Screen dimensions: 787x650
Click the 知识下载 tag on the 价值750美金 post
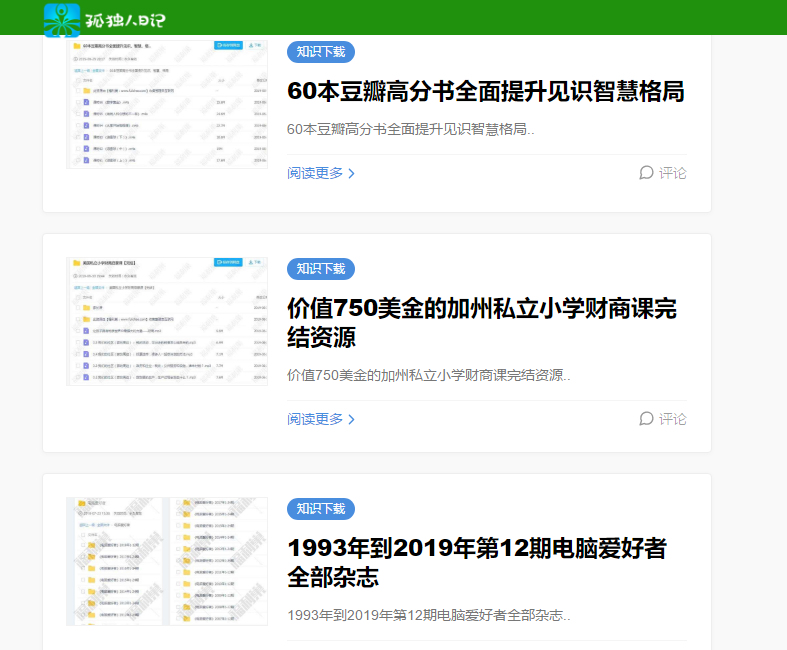(x=321, y=269)
